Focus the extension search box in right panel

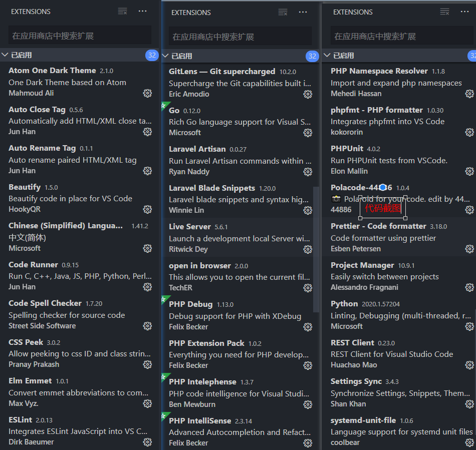click(402, 36)
